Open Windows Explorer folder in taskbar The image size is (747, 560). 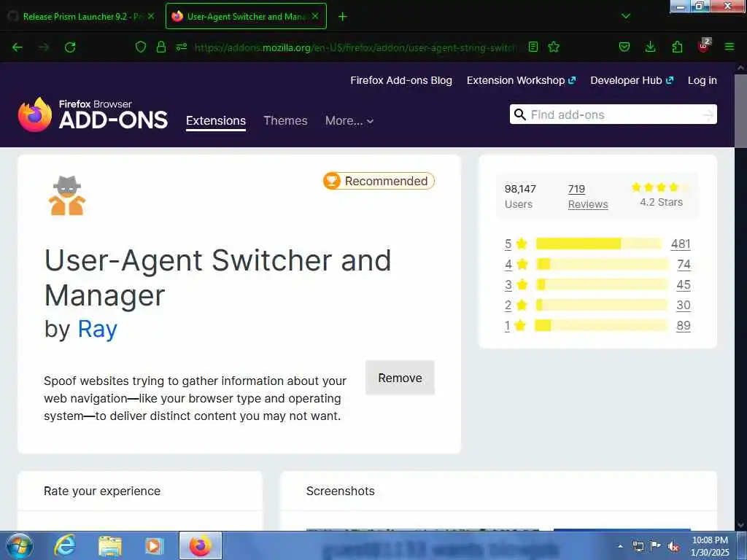(x=110, y=546)
